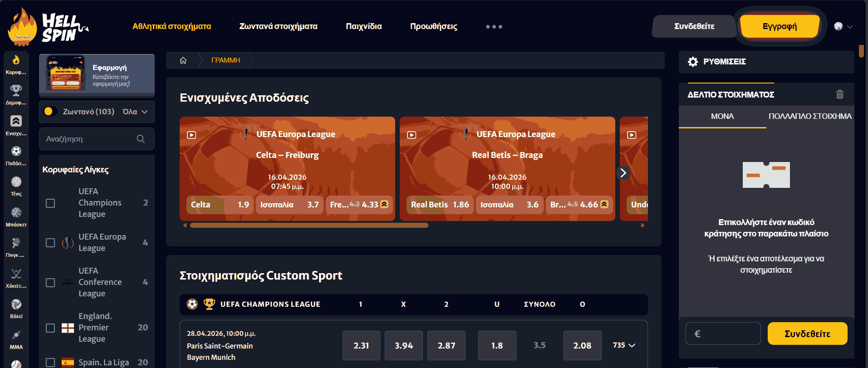This screenshot has width=868, height=368.
Task: Click the boosted odds horizontal scrollbar
Action: tap(309, 226)
